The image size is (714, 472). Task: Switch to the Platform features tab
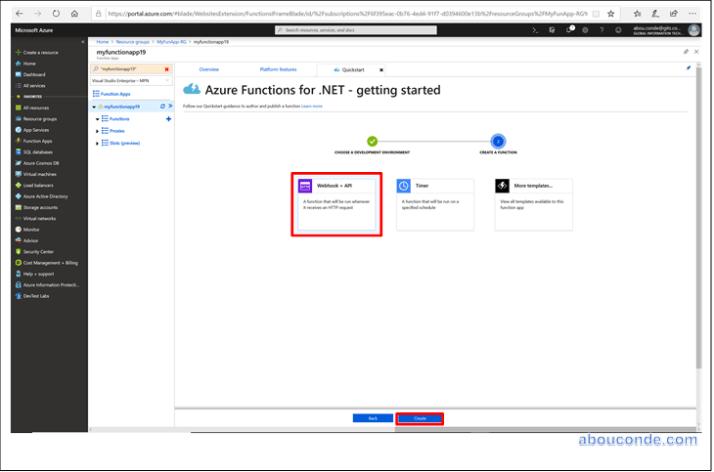278,69
